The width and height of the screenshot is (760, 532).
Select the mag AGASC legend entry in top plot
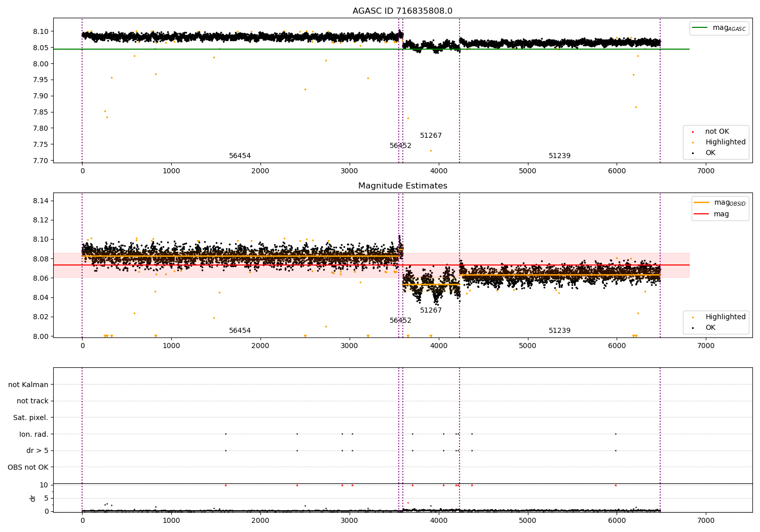[x=719, y=28]
